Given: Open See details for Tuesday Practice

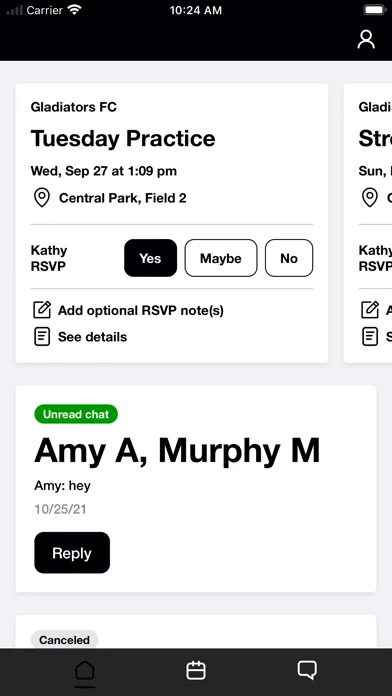Looking at the screenshot, I should (x=92, y=337).
